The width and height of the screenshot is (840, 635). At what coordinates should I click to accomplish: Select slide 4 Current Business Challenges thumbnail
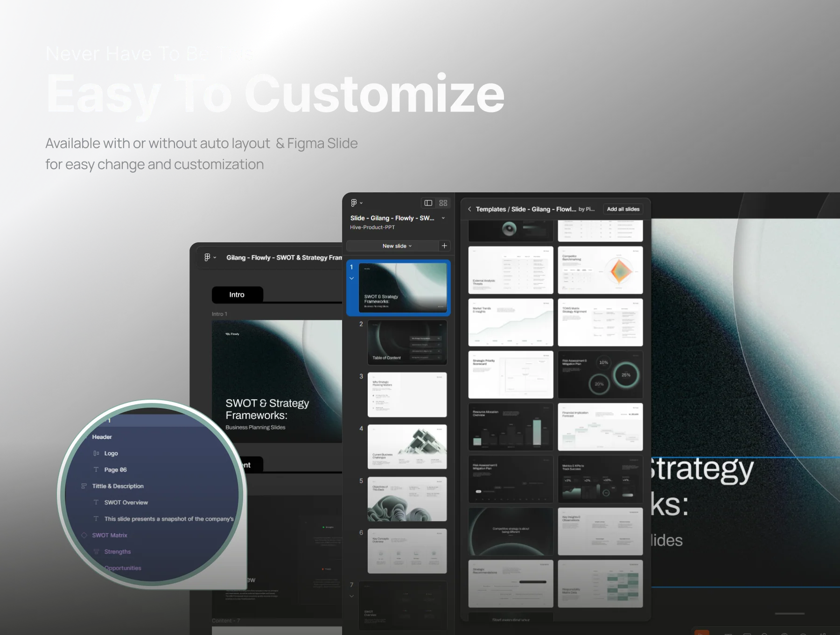[x=407, y=447]
